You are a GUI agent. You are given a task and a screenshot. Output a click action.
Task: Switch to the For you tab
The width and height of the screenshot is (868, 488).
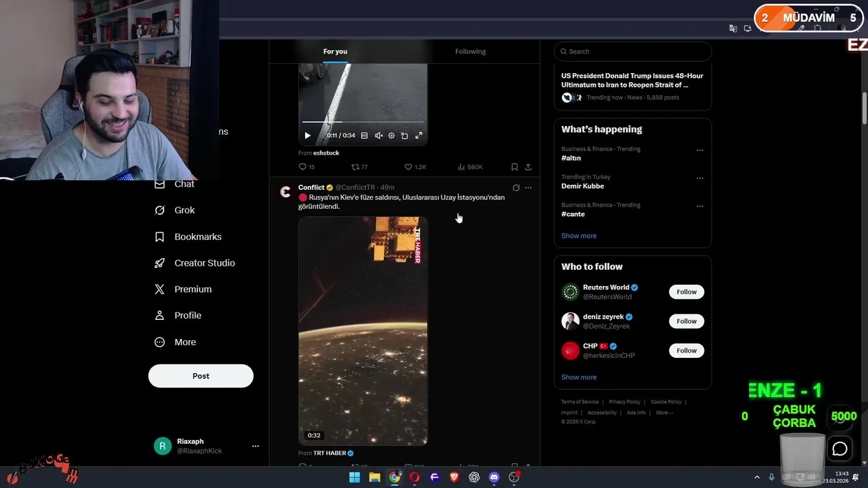point(335,52)
